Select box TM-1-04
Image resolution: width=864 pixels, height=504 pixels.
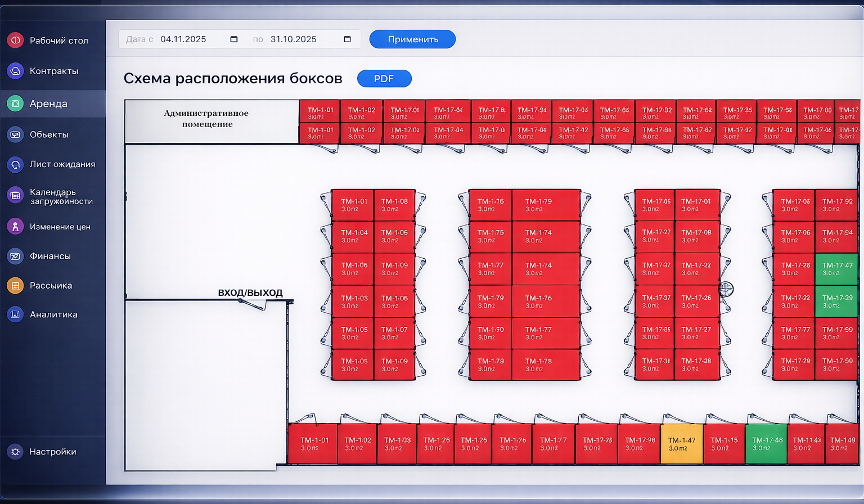pos(353,236)
